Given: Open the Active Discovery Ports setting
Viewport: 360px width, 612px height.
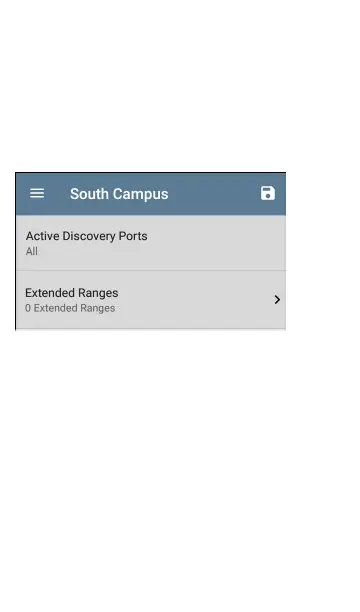Looking at the screenshot, I should (151, 243).
